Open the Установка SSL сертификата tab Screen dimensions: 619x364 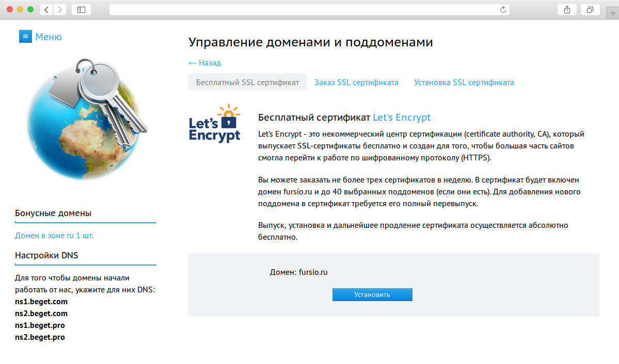[464, 82]
